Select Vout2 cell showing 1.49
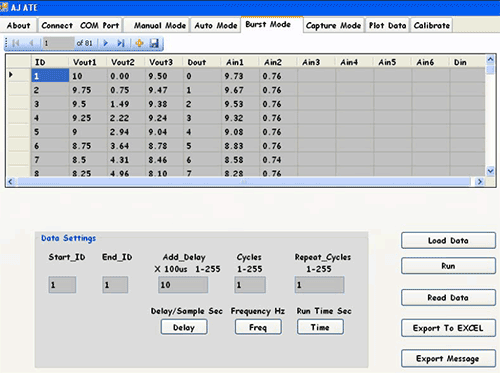Image resolution: width=500 pixels, height=373 pixels. (126, 104)
